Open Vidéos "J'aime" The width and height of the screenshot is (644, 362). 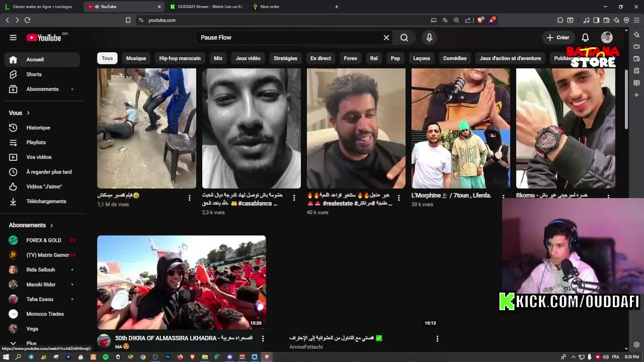(x=42, y=187)
